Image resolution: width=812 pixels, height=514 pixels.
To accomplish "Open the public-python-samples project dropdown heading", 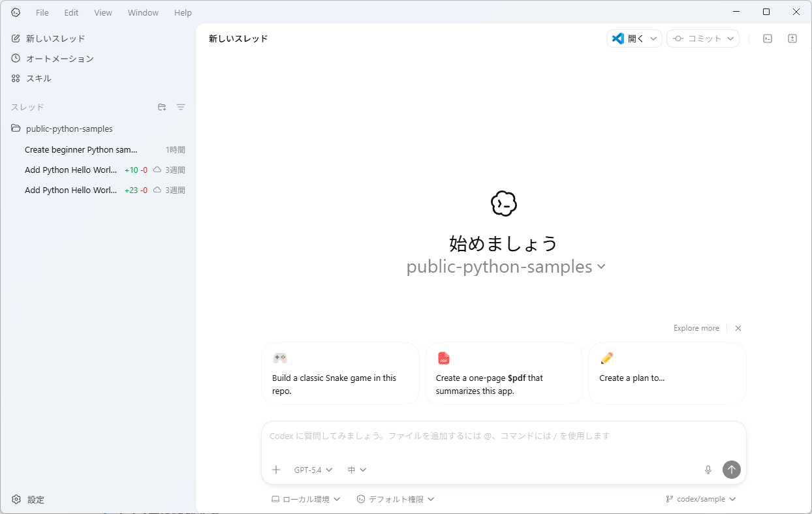I will point(505,267).
